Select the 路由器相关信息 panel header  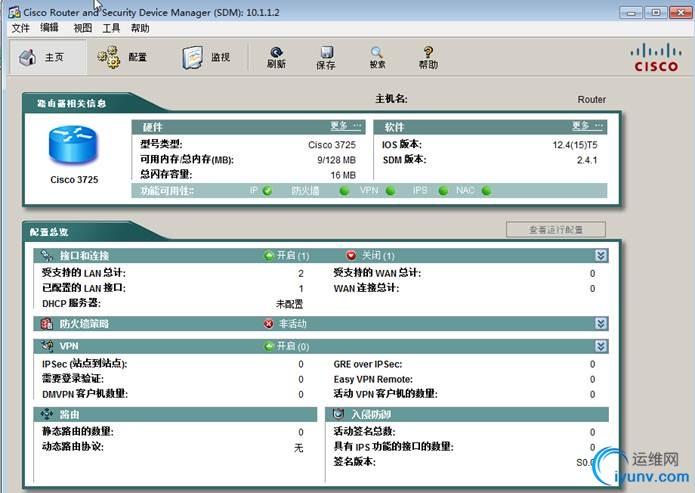coord(71,103)
